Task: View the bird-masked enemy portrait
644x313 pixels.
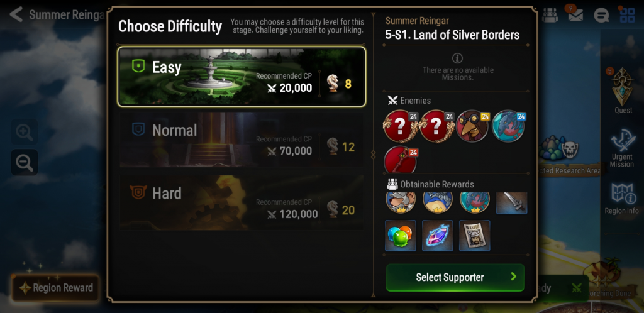Action: tap(472, 126)
